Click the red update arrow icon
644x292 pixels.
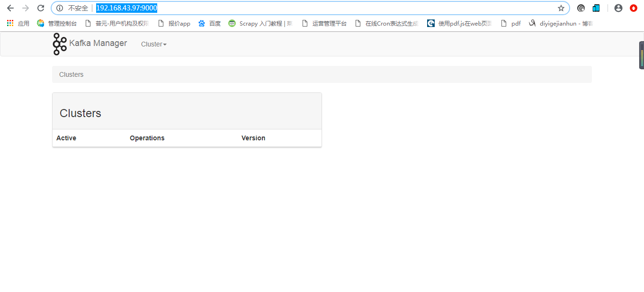point(634,8)
